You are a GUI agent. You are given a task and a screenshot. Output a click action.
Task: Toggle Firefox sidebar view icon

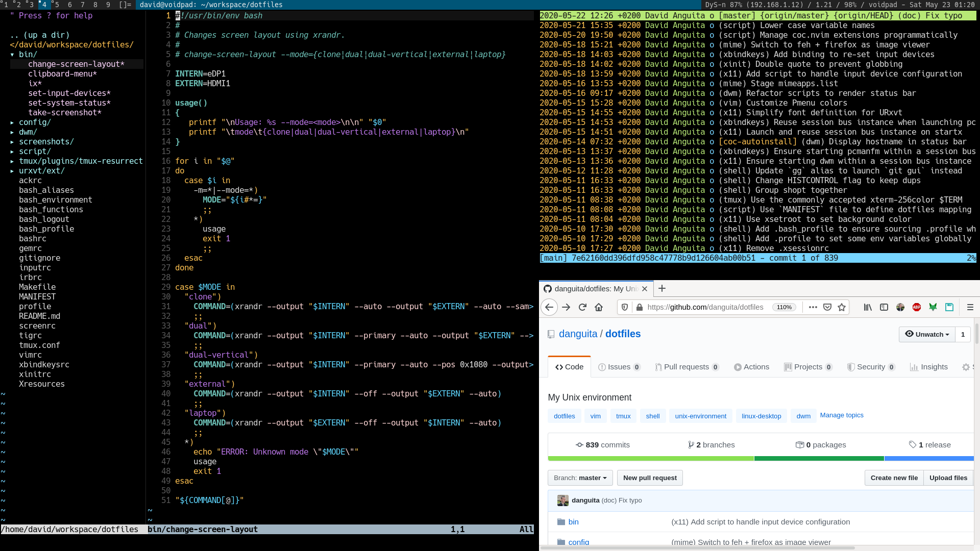tap(884, 307)
